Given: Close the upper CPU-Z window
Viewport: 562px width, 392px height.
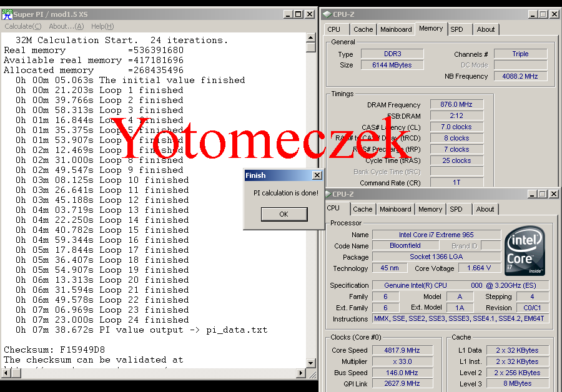Looking at the screenshot, I should point(555,14).
